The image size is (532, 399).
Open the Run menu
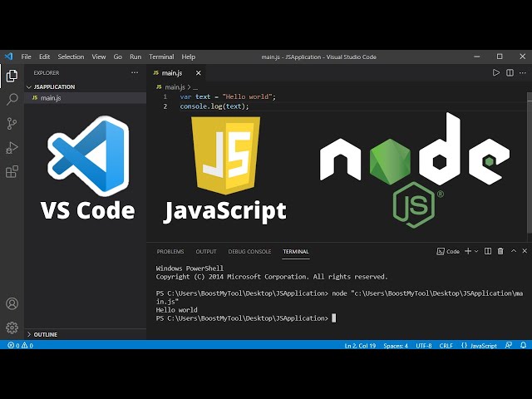135,57
